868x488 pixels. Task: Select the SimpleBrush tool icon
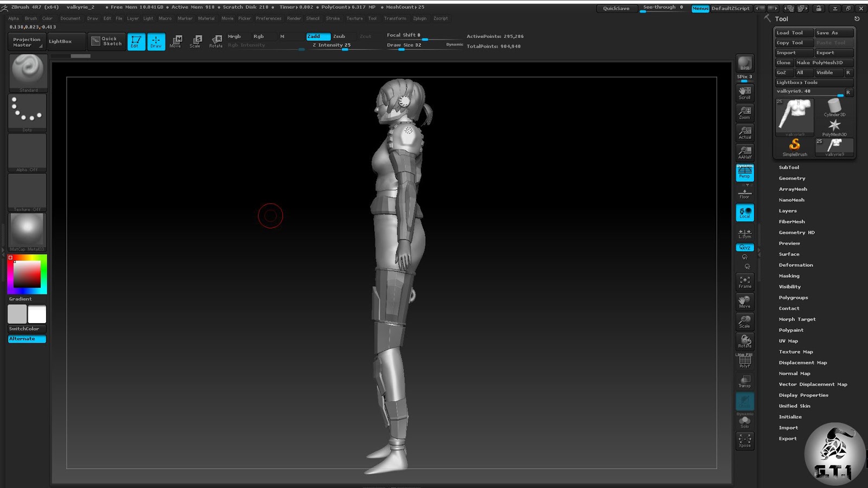(x=794, y=145)
